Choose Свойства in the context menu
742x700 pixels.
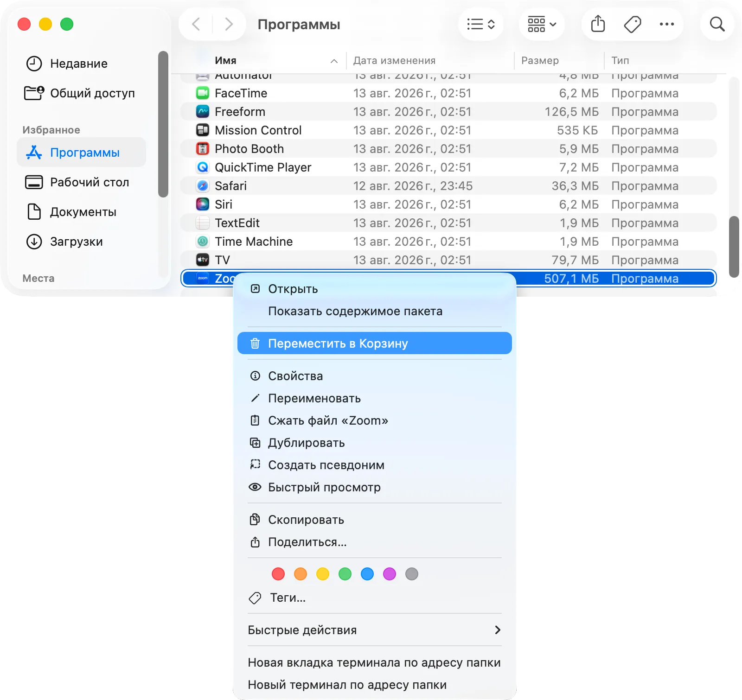tap(375, 376)
